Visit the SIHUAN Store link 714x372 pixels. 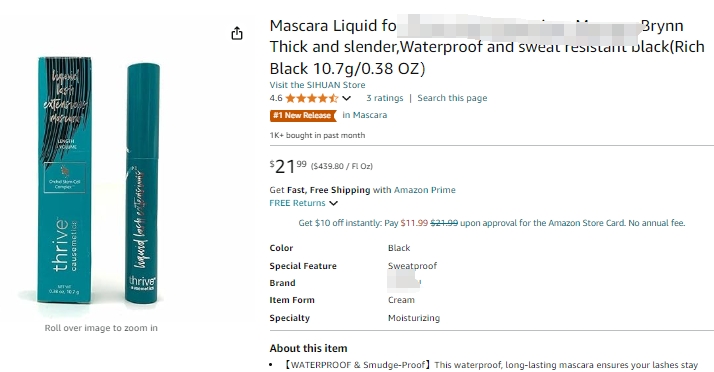(x=317, y=85)
